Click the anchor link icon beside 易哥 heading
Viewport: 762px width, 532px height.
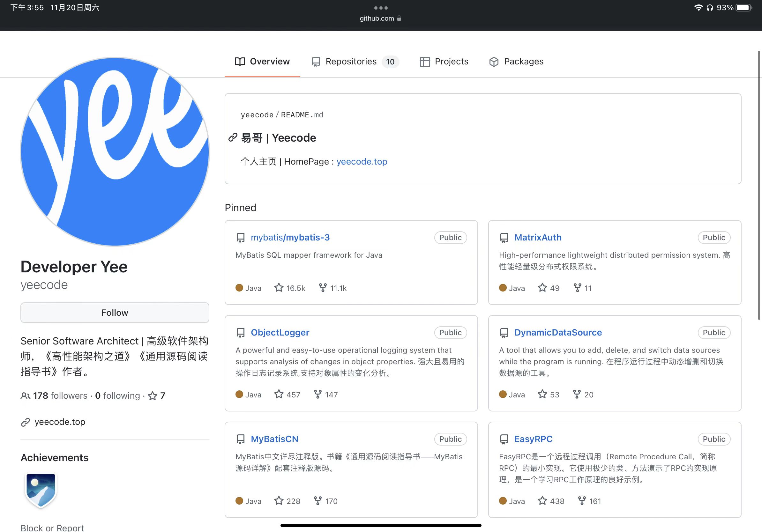233,137
